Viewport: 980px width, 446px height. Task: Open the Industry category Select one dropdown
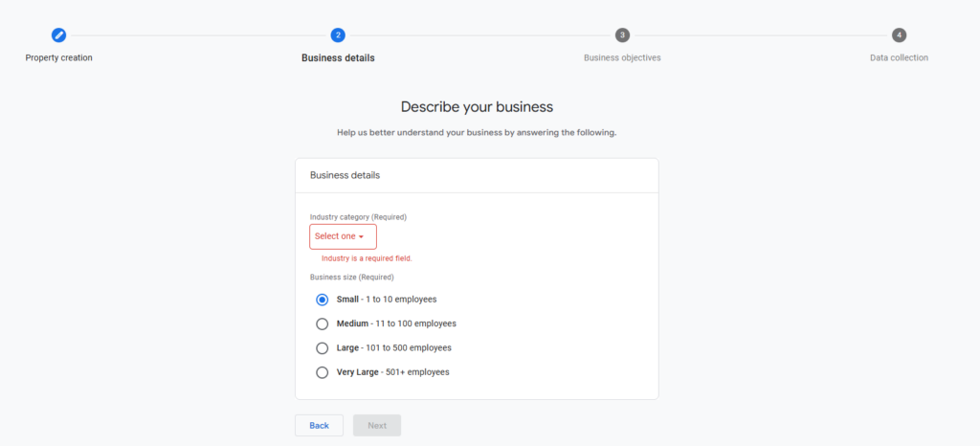click(344, 236)
